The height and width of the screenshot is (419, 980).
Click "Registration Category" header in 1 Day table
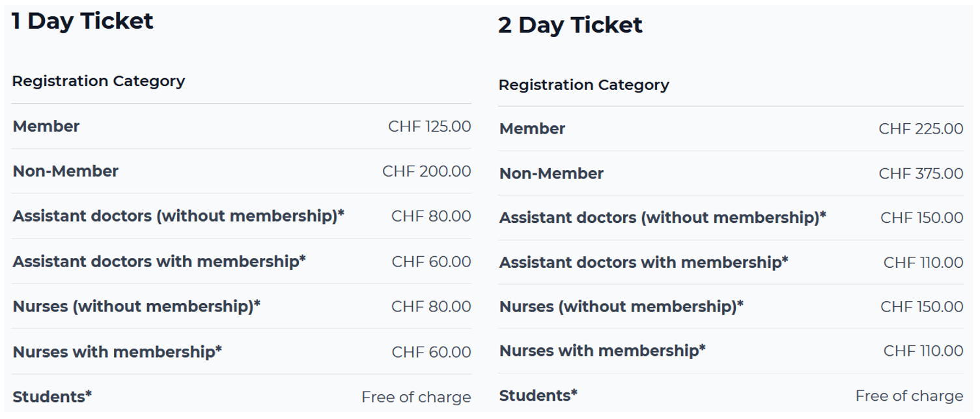[98, 81]
